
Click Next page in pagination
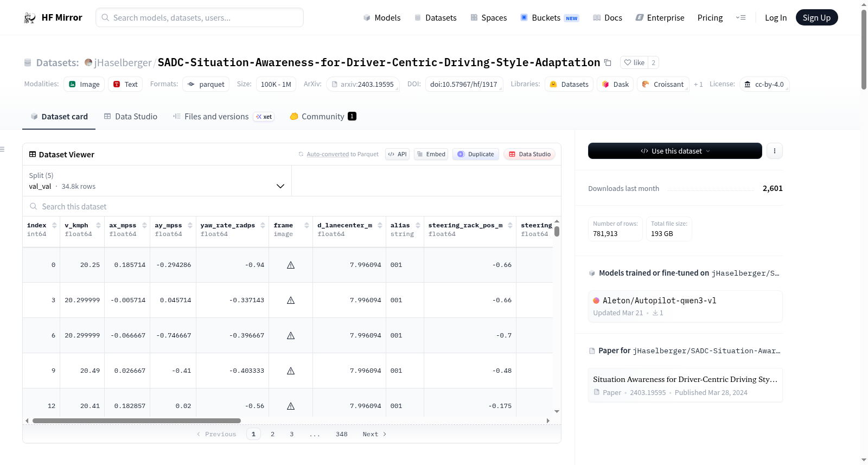point(374,434)
